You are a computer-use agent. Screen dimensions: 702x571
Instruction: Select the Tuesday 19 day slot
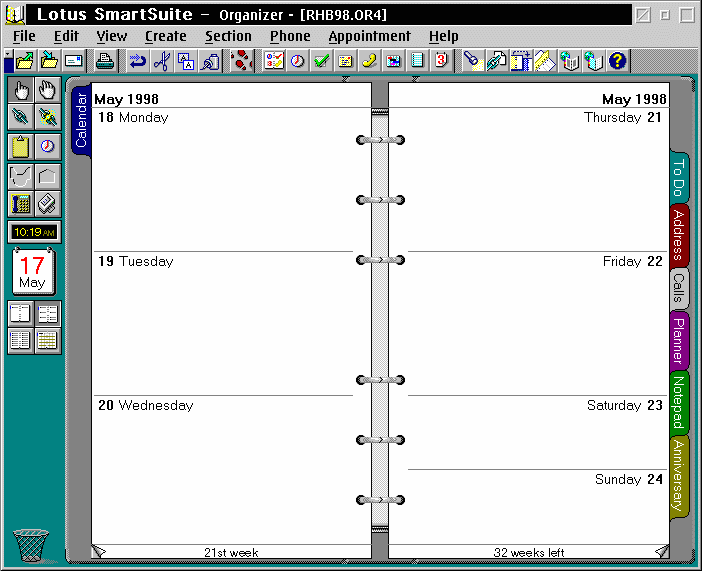coord(222,320)
